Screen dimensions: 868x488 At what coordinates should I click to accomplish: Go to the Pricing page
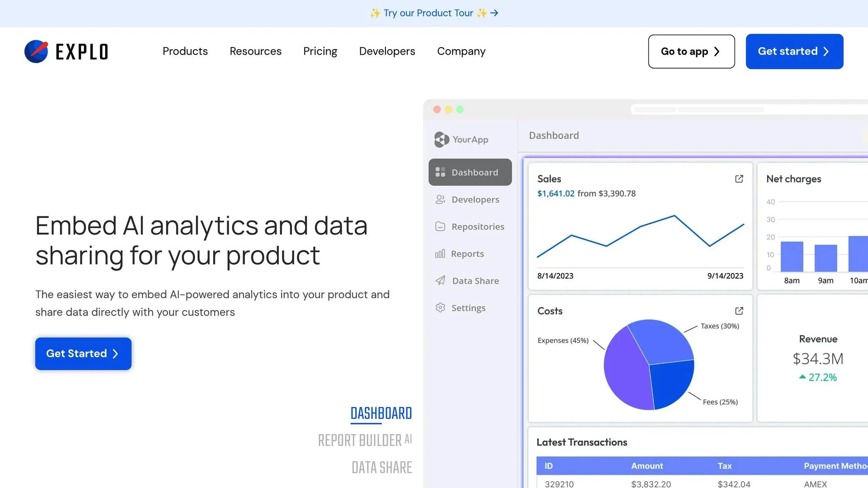pos(320,51)
